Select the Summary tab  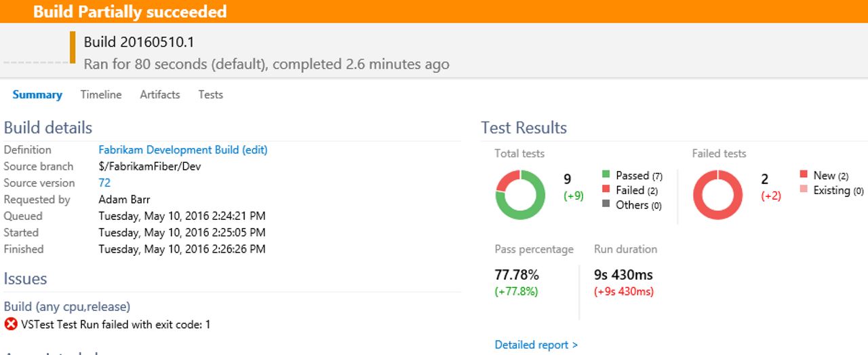tap(37, 95)
